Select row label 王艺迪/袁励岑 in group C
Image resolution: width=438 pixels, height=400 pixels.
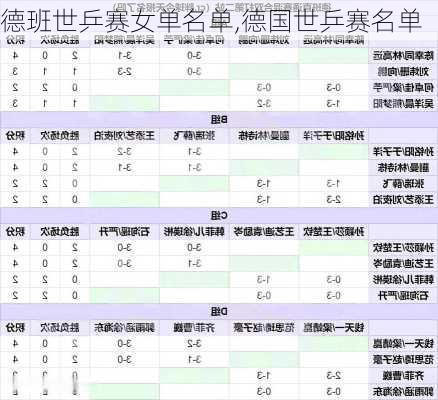(x=403, y=263)
